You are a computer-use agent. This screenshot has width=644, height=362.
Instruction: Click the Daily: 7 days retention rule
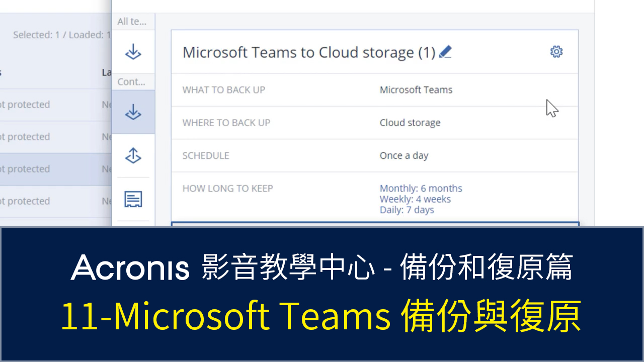click(x=407, y=210)
